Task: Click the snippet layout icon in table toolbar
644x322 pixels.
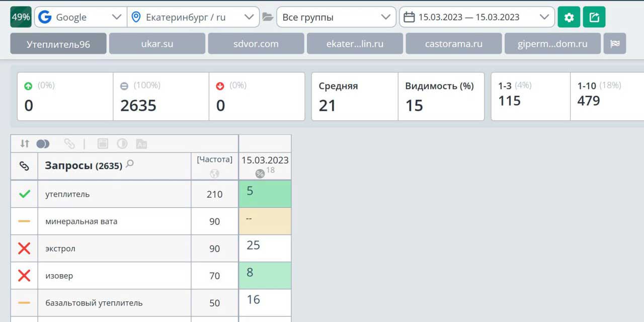Action: point(103,144)
